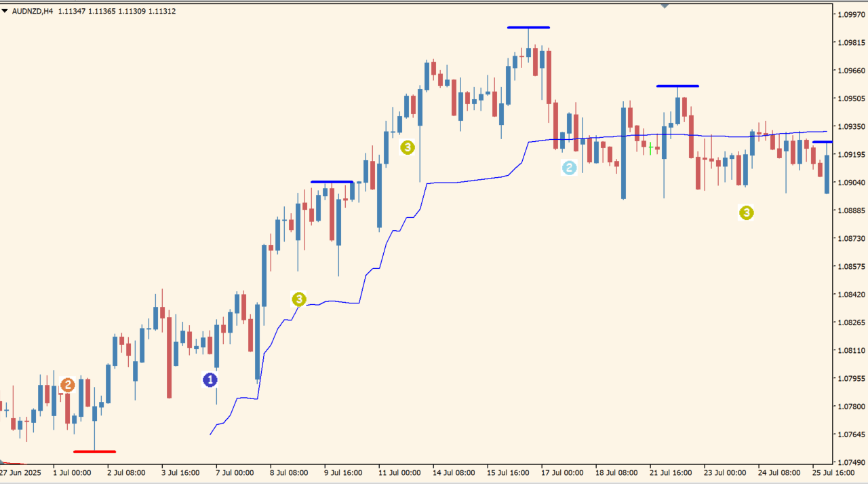Click the 14 Jul 08:00 time axis label
Image resolution: width=868 pixels, height=484 pixels.
(454, 472)
